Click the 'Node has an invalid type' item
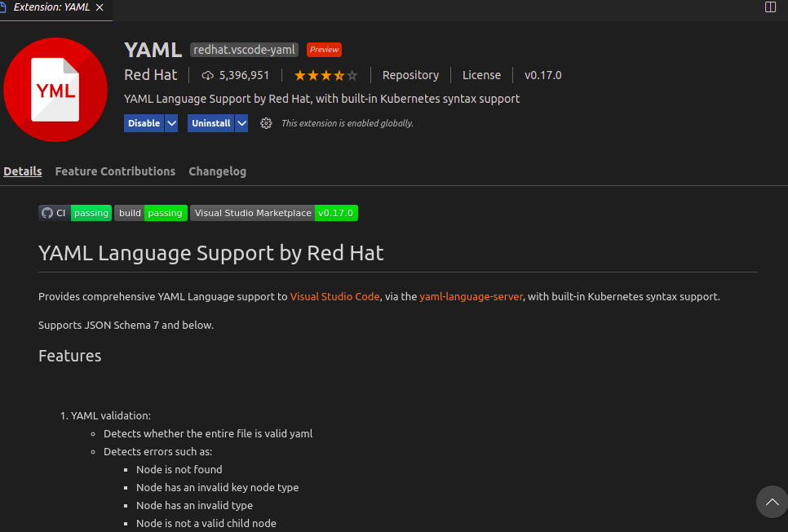Image resolution: width=788 pixels, height=532 pixels. pyautogui.click(x=194, y=505)
